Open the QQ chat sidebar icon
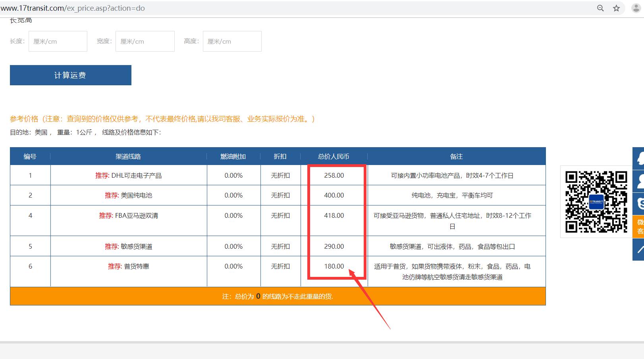Viewport: 644px width, 359px height. 639,158
